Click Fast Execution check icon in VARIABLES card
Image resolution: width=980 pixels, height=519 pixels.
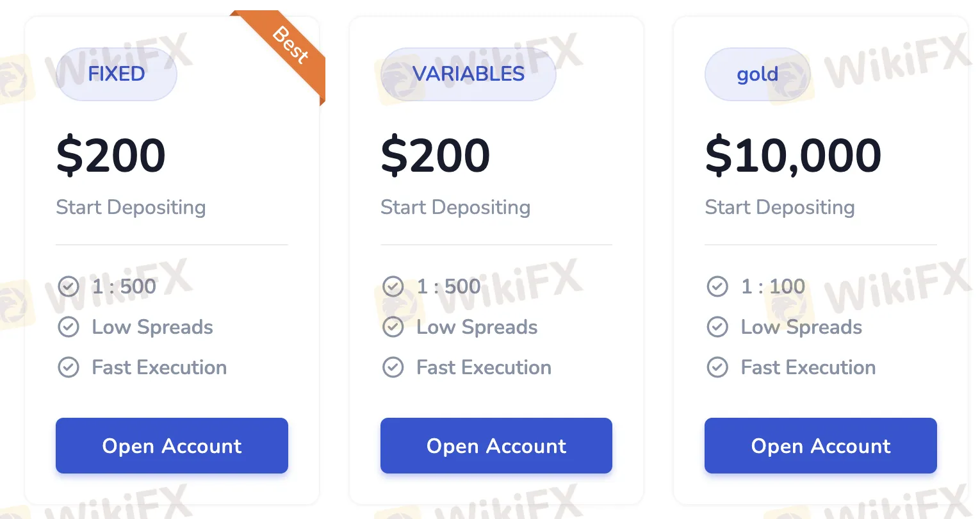[x=393, y=367]
